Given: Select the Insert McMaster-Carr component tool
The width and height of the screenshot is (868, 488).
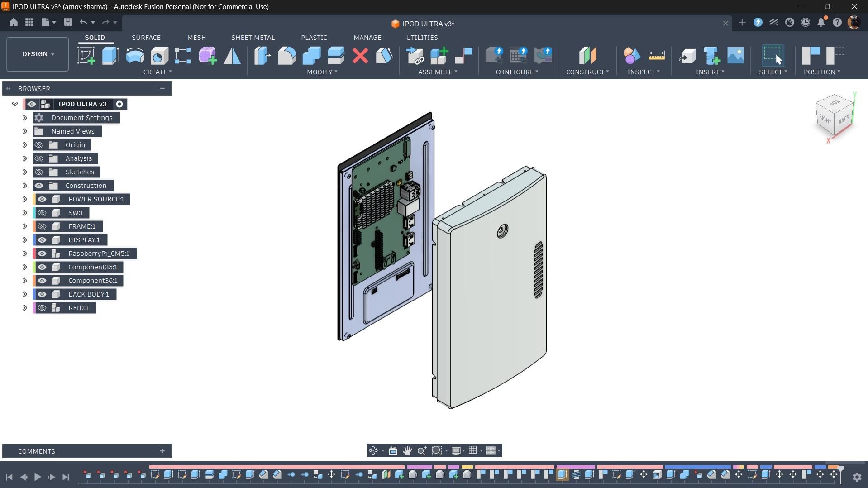Looking at the screenshot, I should click(711, 56).
